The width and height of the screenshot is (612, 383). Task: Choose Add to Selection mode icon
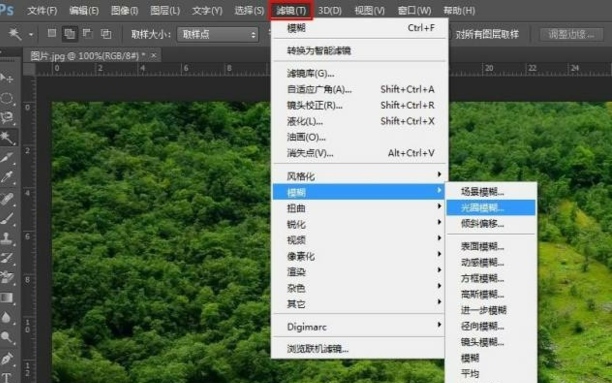tap(69, 34)
